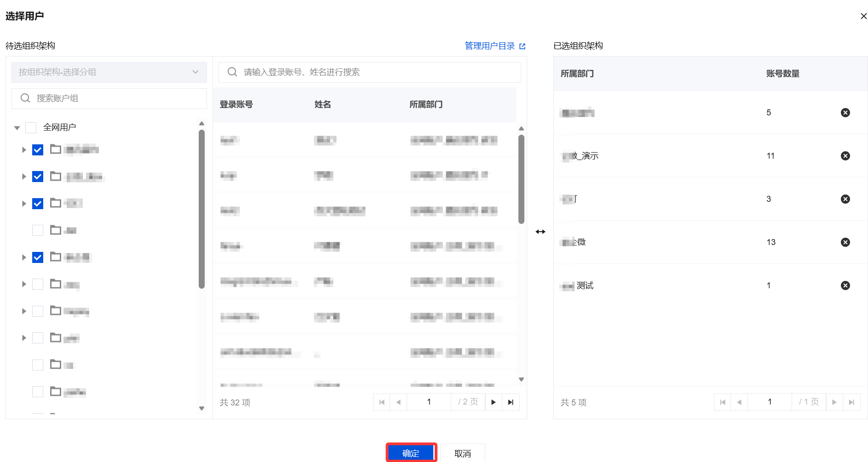This screenshot has width=868, height=462.
Task: Open 按组织架构-选择分组 dropdown
Action: [109, 72]
